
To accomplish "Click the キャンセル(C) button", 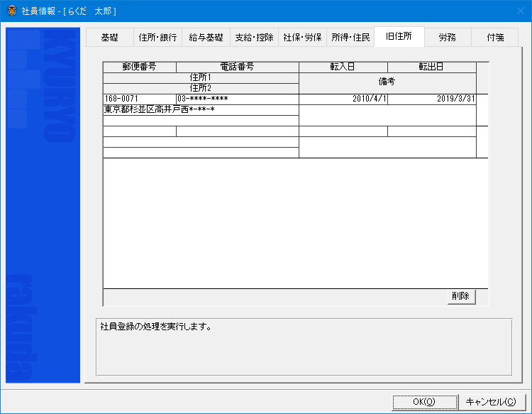I will [492, 402].
